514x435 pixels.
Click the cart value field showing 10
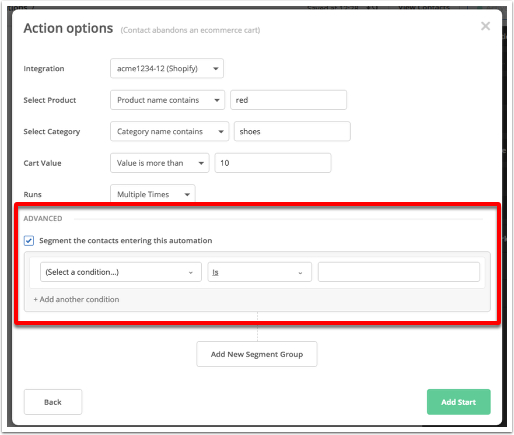coord(273,163)
